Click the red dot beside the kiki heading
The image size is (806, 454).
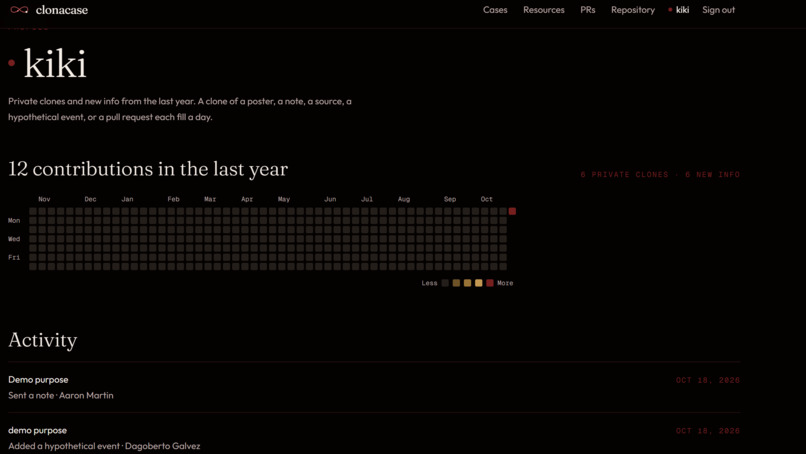click(12, 63)
